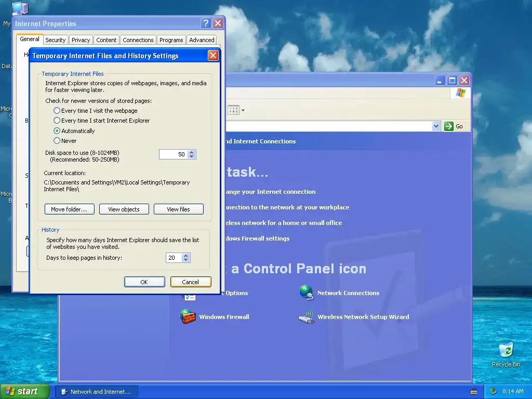
Task: Open the Internet Options icon in Control Panel
Action: pyautogui.click(x=190, y=298)
